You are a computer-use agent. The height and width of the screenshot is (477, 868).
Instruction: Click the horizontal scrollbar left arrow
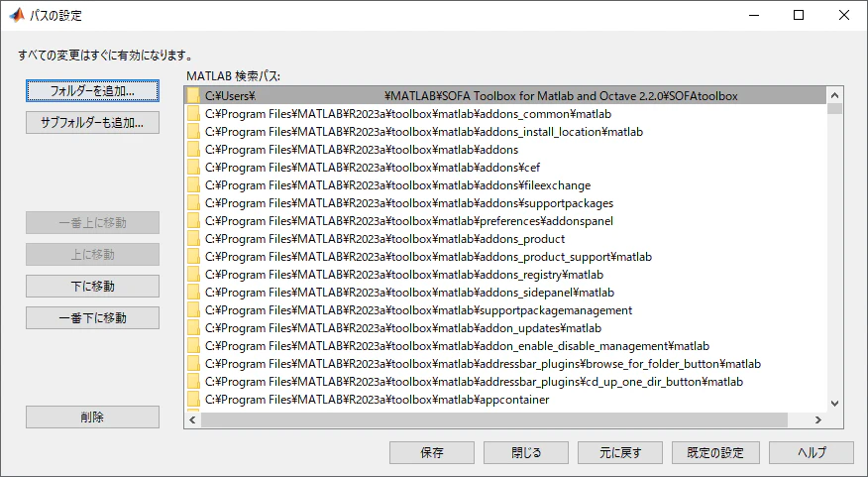[x=192, y=419]
